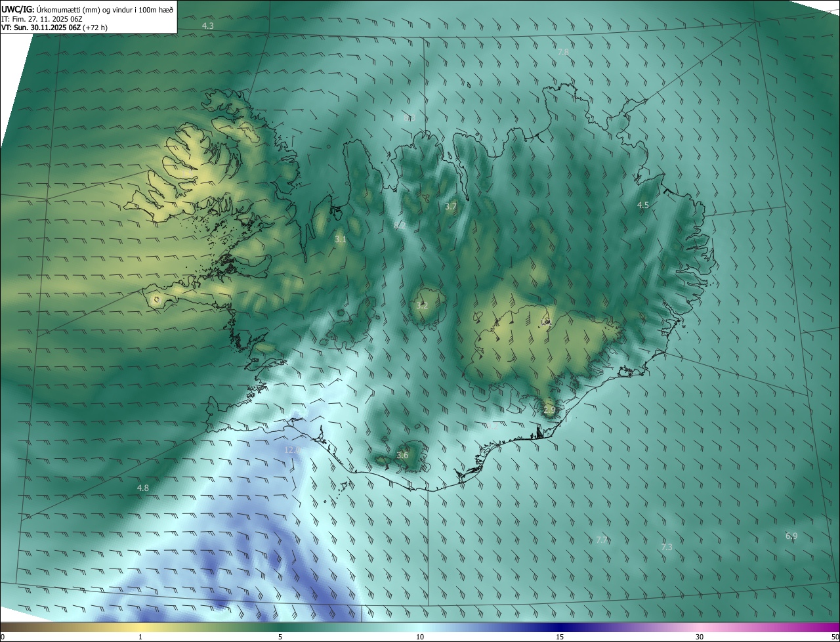Click the 3.7 value label on the map
840x642 pixels.
pos(450,206)
